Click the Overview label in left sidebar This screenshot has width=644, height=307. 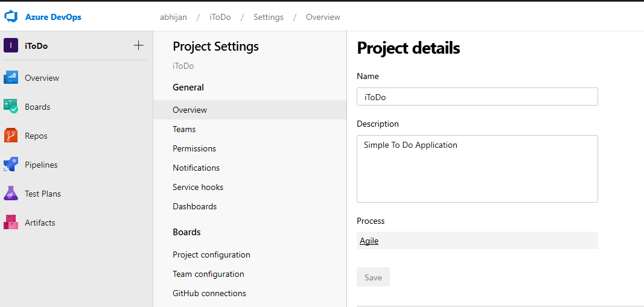pos(42,78)
